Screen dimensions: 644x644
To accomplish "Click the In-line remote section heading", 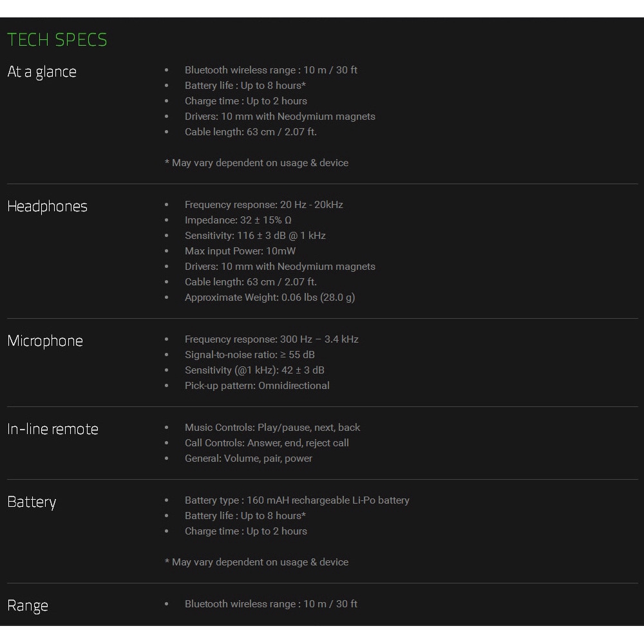I will 53,429.
